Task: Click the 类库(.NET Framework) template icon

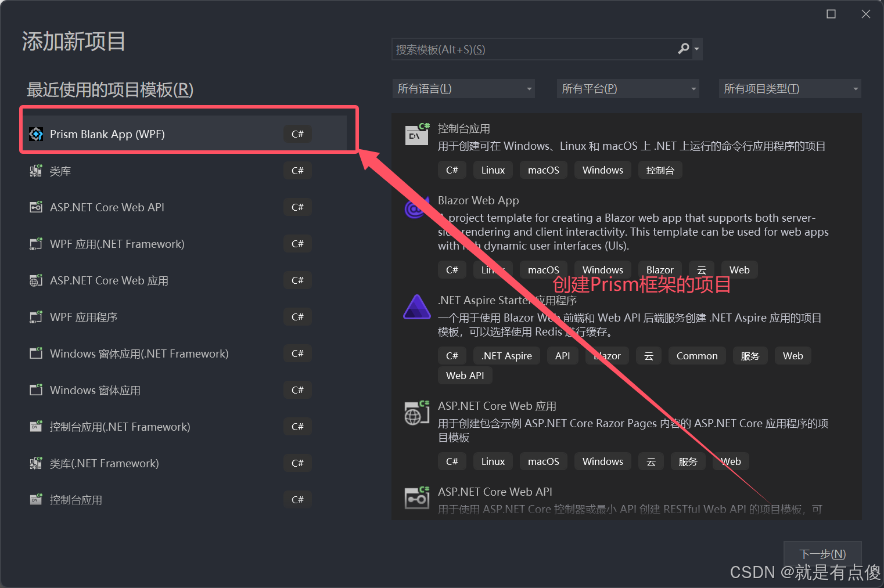Action: (36, 463)
